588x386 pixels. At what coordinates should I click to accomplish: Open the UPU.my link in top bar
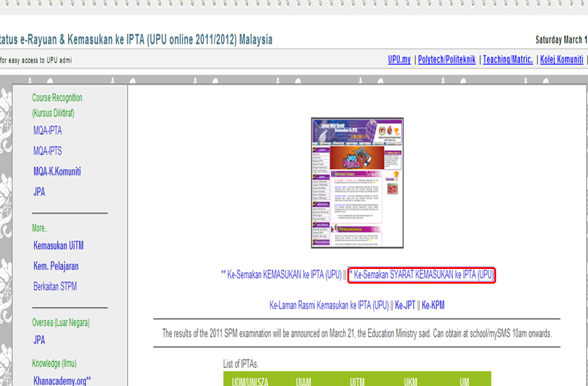(399, 59)
